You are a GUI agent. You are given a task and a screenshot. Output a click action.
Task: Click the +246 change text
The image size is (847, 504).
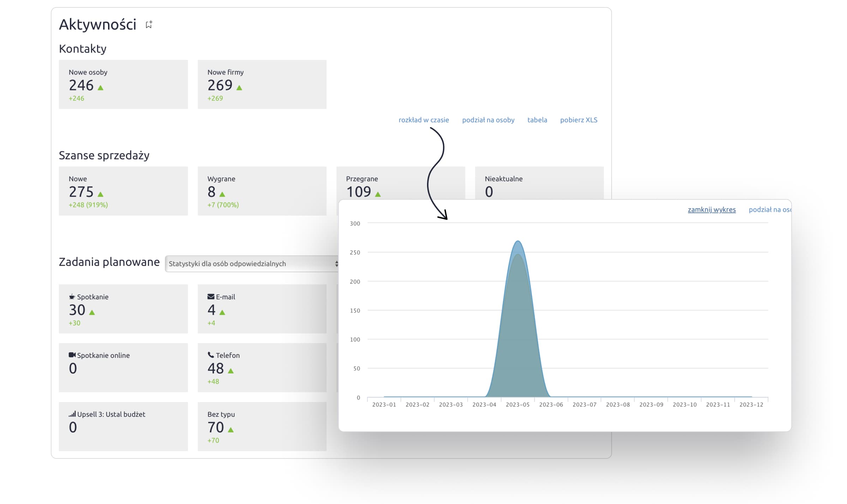click(x=76, y=98)
